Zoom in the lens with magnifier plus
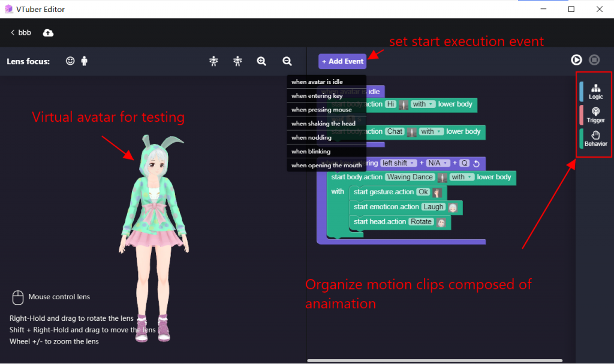The height and width of the screenshot is (364, 614). pos(261,61)
